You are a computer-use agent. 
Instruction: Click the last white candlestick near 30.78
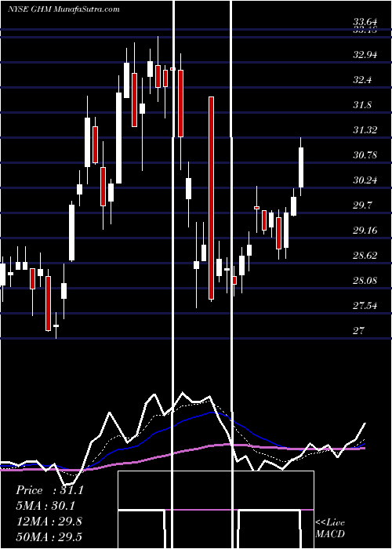300,167
